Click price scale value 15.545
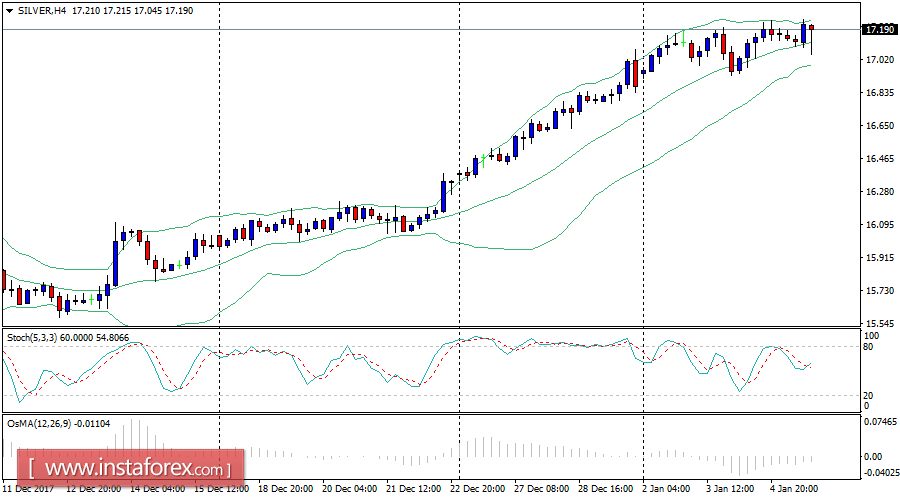Image resolution: width=900 pixels, height=500 pixels. click(x=880, y=324)
